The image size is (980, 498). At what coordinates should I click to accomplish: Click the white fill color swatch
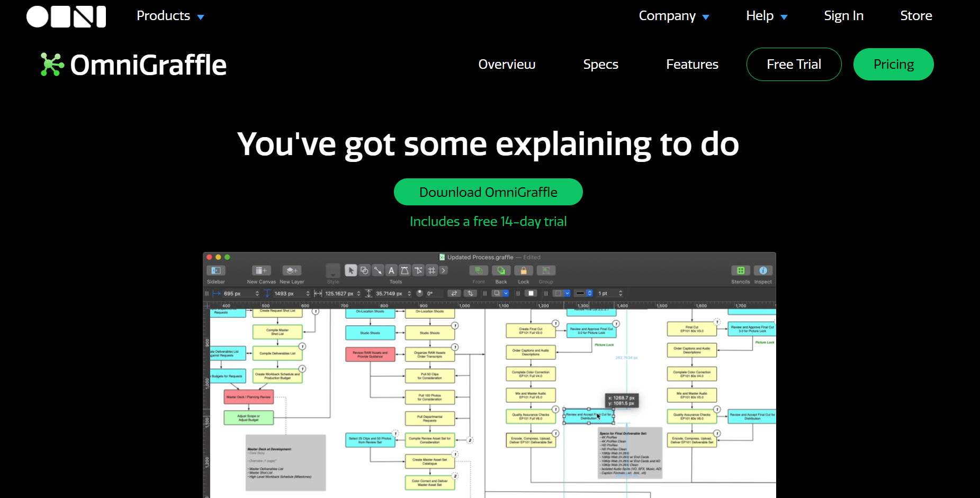pyautogui.click(x=531, y=293)
